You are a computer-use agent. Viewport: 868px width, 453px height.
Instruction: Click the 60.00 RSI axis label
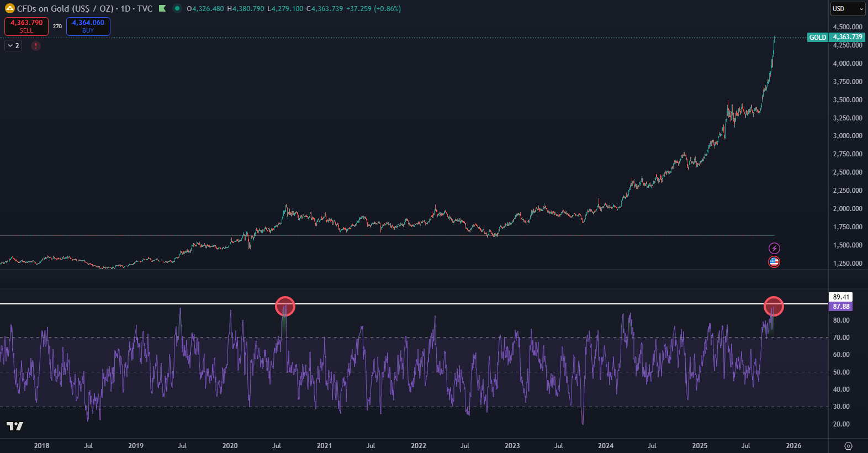click(x=841, y=355)
